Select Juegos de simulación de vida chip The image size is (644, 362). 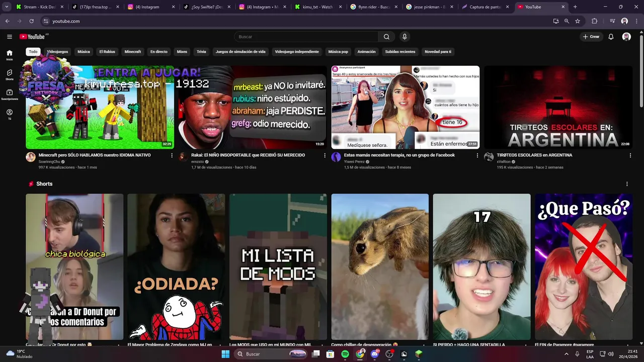click(x=240, y=52)
